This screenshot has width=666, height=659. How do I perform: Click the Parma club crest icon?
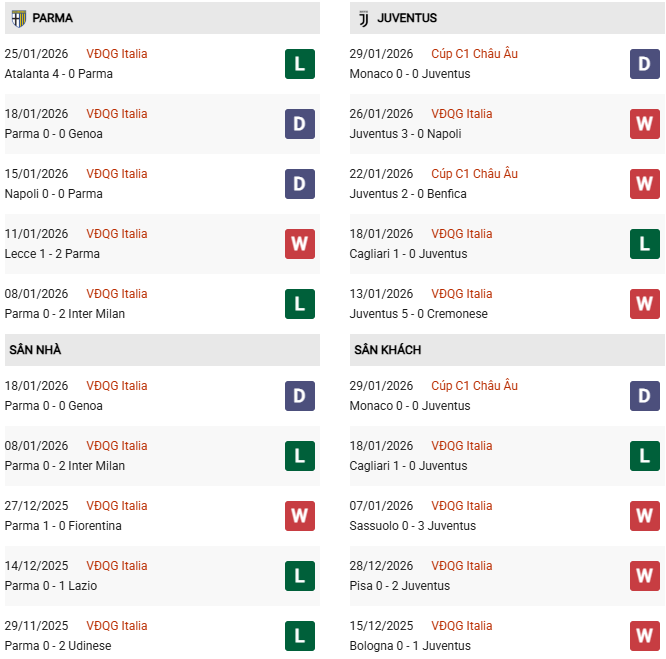[x=18, y=18]
